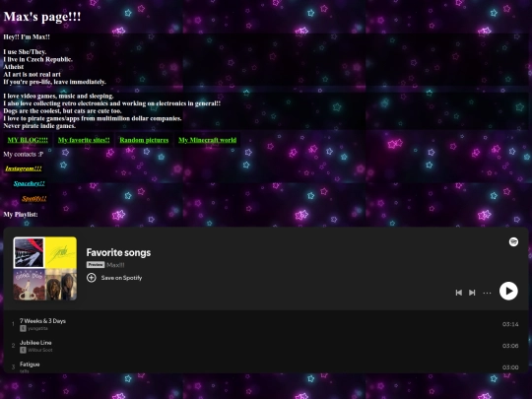Viewport: 532px width, 399px height.
Task: Open the Spotify!! contact link
Action: point(33,198)
